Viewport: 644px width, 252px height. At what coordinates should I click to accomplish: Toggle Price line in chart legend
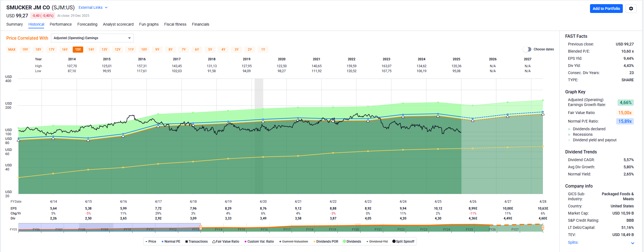(x=151, y=242)
